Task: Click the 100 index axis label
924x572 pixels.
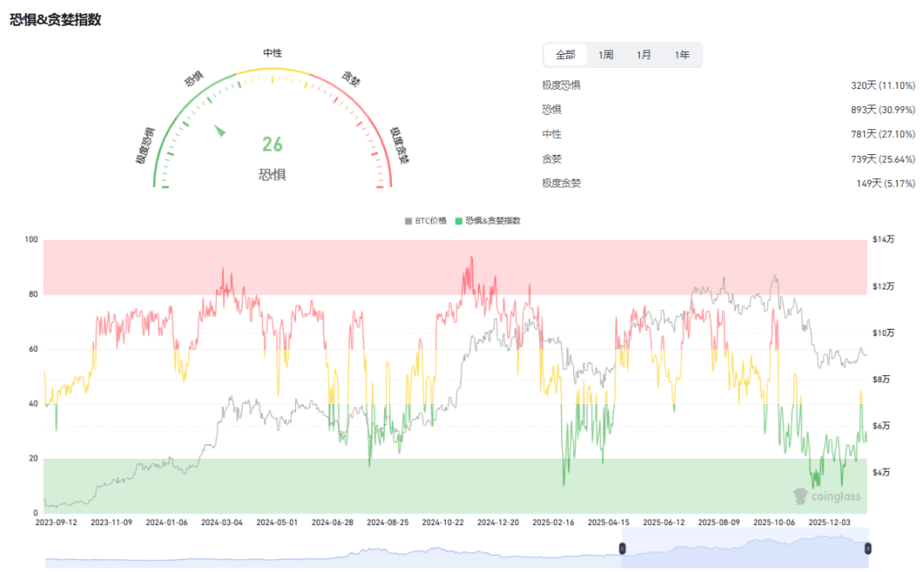Action: pyautogui.click(x=32, y=240)
